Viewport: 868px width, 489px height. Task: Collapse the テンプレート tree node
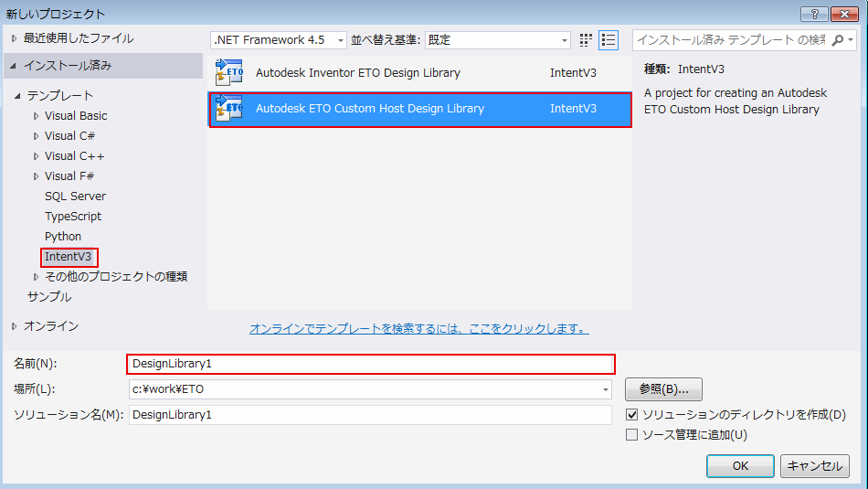click(x=17, y=96)
